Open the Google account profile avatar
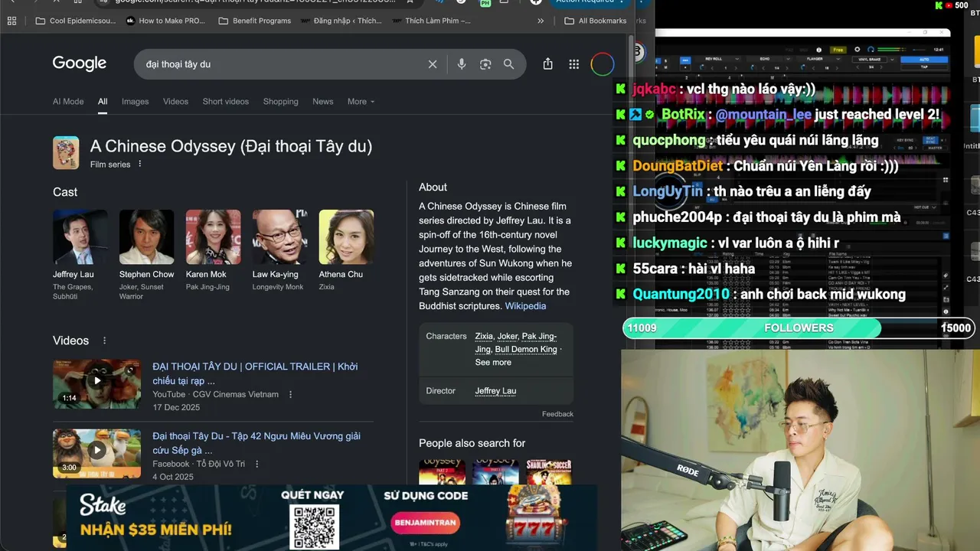Image resolution: width=980 pixels, height=551 pixels. tap(603, 64)
